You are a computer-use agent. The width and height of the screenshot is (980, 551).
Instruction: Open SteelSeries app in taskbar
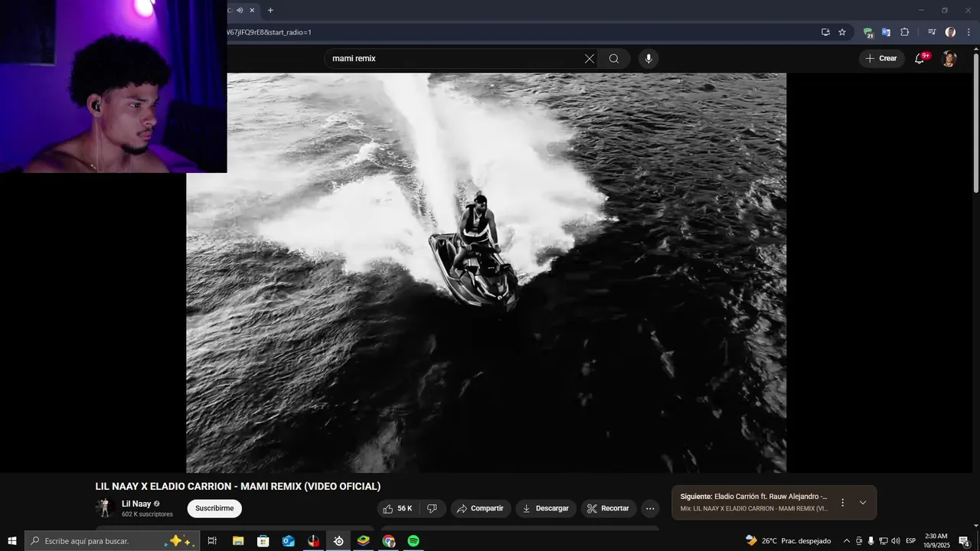click(338, 541)
